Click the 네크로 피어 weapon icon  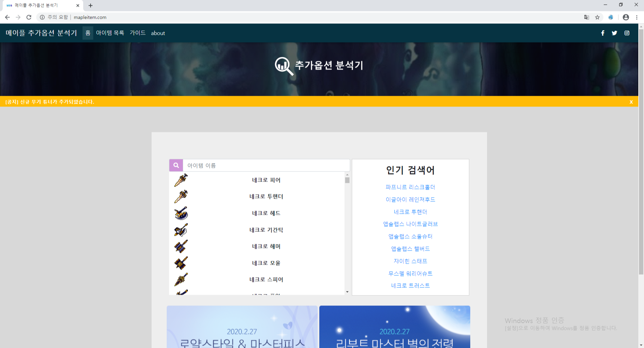[181, 180]
